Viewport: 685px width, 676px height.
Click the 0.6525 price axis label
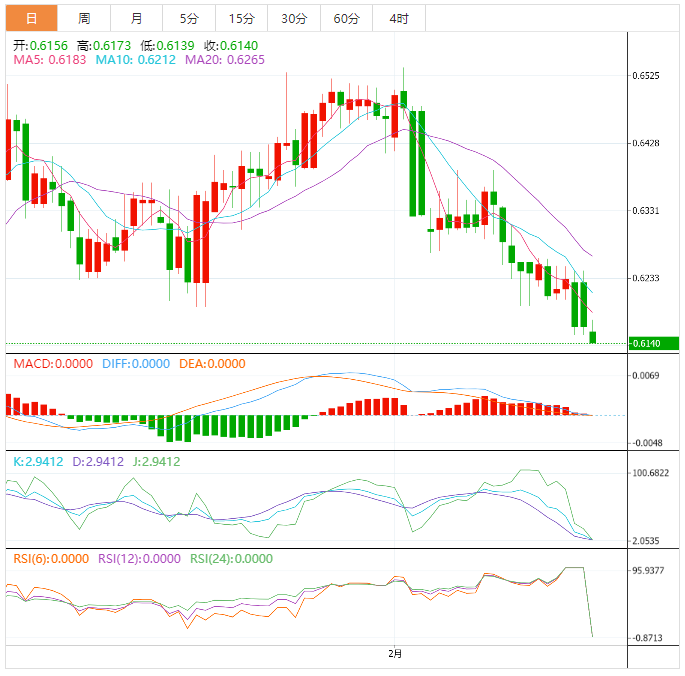tap(646, 76)
